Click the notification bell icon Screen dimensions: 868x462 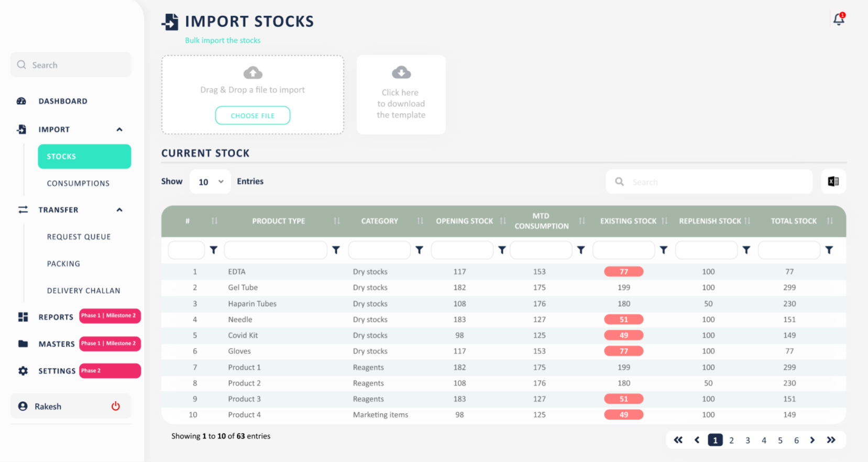click(x=839, y=19)
